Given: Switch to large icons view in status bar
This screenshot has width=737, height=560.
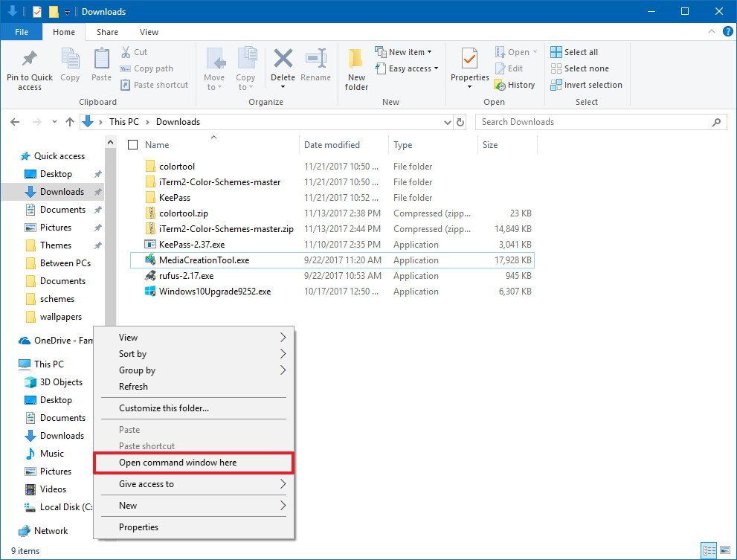Looking at the screenshot, I should pyautogui.click(x=726, y=550).
